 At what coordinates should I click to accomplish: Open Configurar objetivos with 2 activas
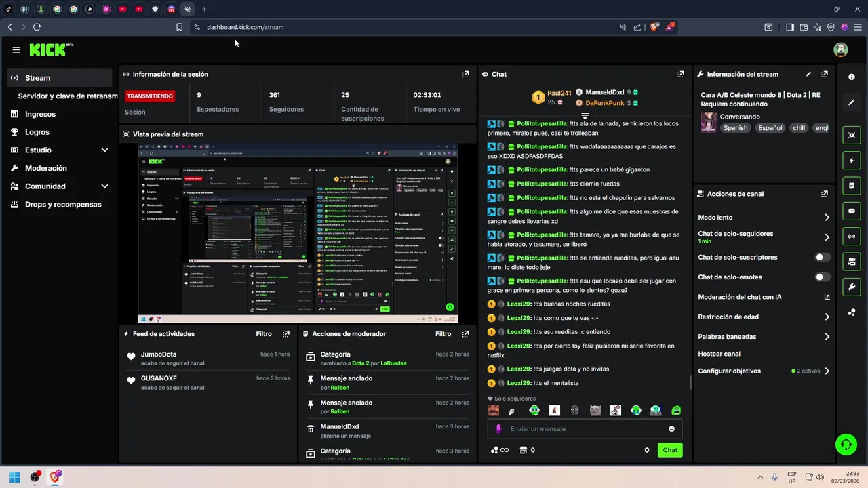tap(764, 371)
